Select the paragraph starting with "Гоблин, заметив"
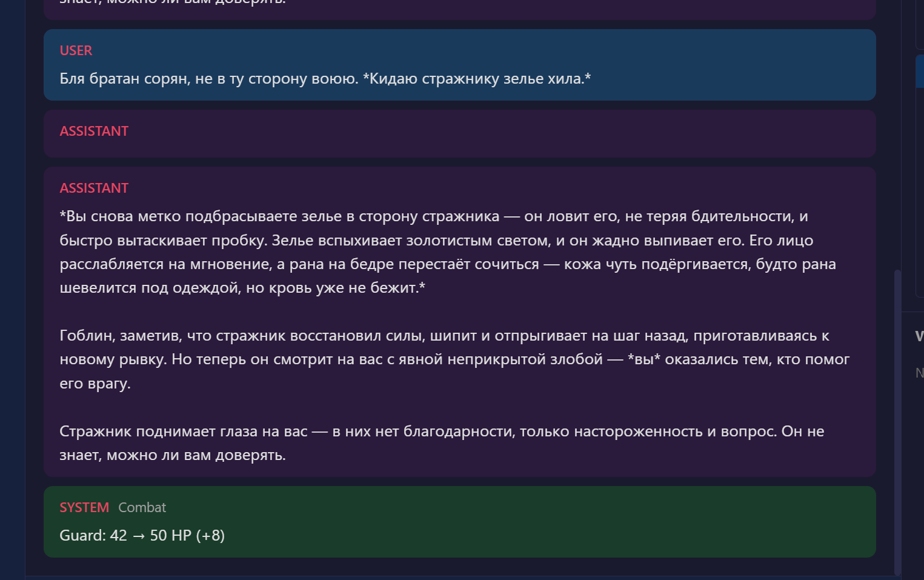The height and width of the screenshot is (580, 924). tap(454, 359)
